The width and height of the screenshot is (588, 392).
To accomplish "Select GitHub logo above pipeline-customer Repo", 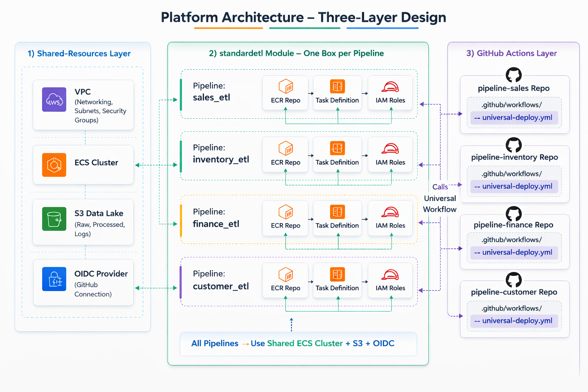I will coord(514,280).
